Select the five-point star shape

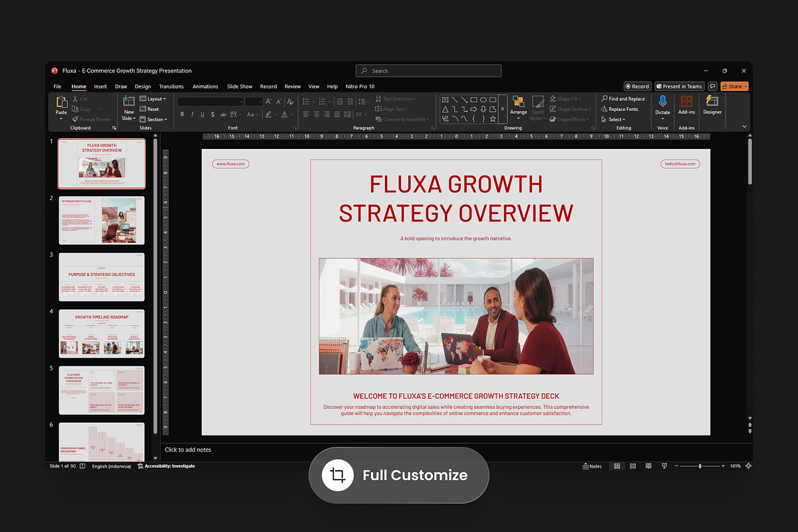[493, 119]
